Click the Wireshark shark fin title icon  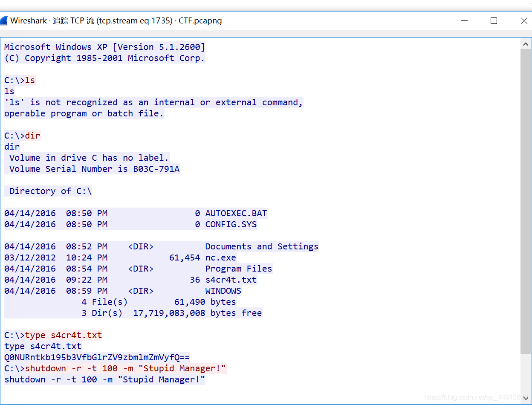click(4, 21)
